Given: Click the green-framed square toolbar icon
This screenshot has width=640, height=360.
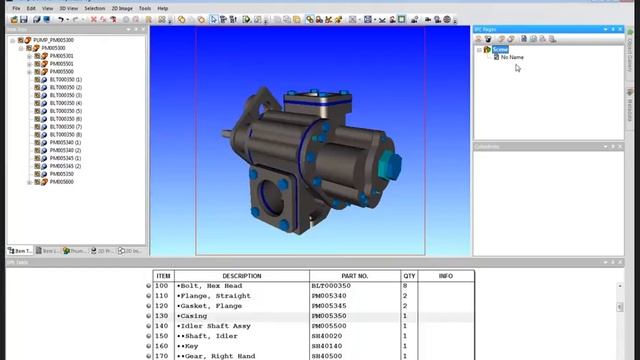Looking at the screenshot, I should [x=402, y=19].
